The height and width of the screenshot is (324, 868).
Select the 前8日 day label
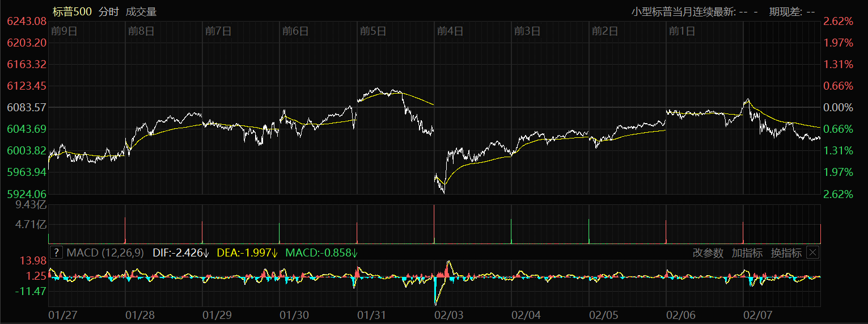[x=141, y=31]
